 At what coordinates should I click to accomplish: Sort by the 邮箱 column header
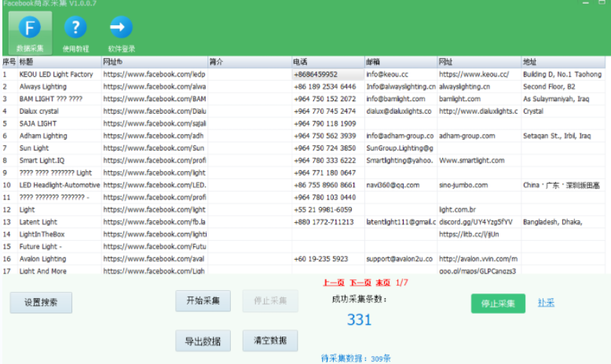(x=401, y=62)
